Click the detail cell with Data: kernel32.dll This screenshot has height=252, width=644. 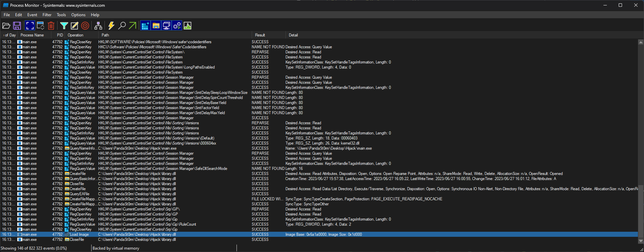click(x=322, y=143)
